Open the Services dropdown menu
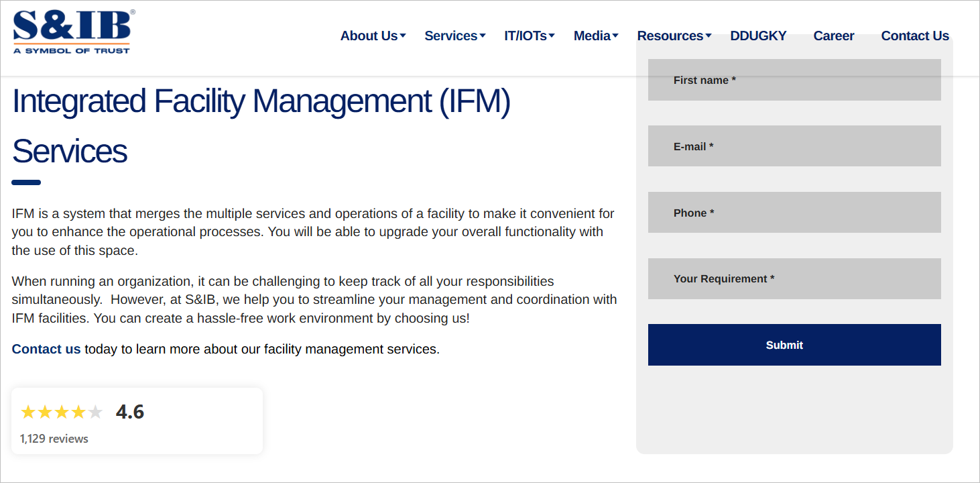The width and height of the screenshot is (980, 483). [x=454, y=36]
